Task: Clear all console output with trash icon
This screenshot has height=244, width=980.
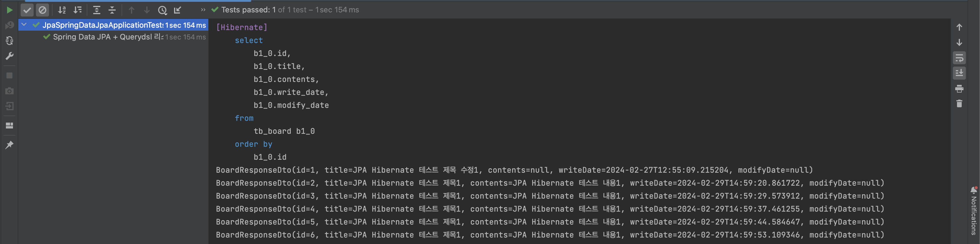Action: [x=959, y=103]
